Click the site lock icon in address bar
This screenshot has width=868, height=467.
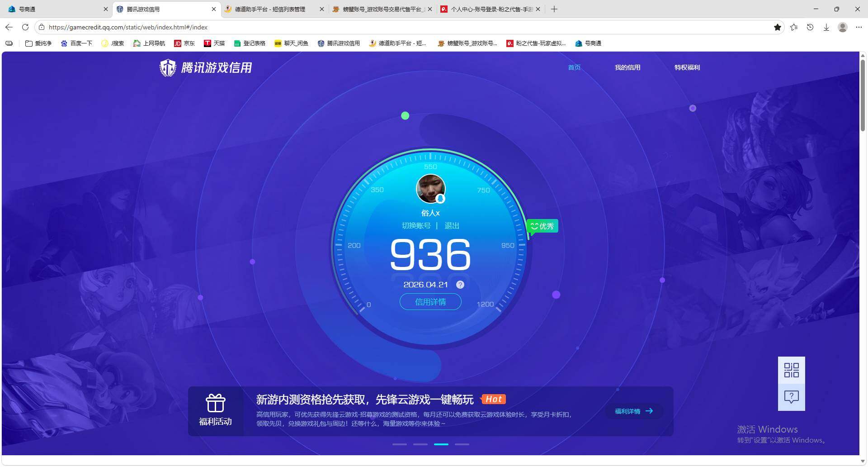pyautogui.click(x=42, y=27)
